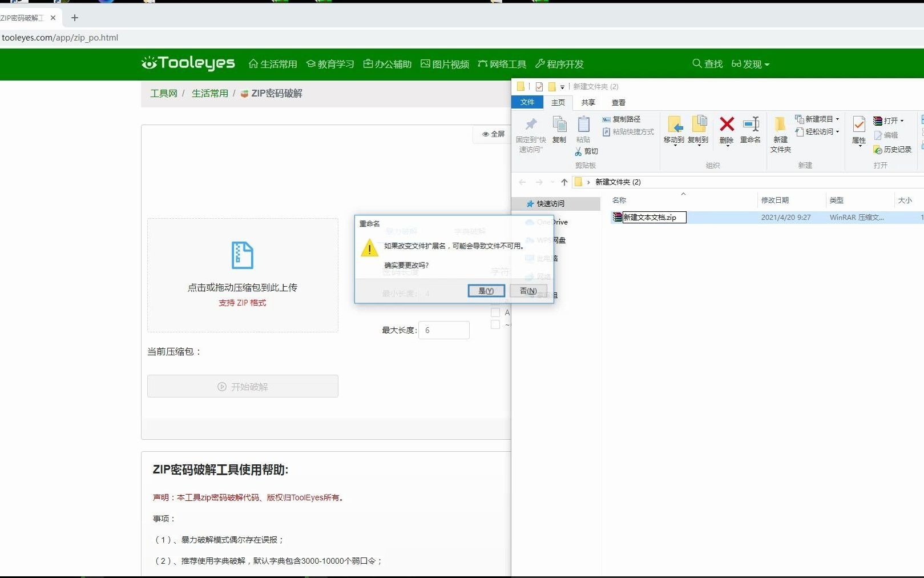
Task: Switch to 共享 ribbon tab
Action: pos(588,102)
